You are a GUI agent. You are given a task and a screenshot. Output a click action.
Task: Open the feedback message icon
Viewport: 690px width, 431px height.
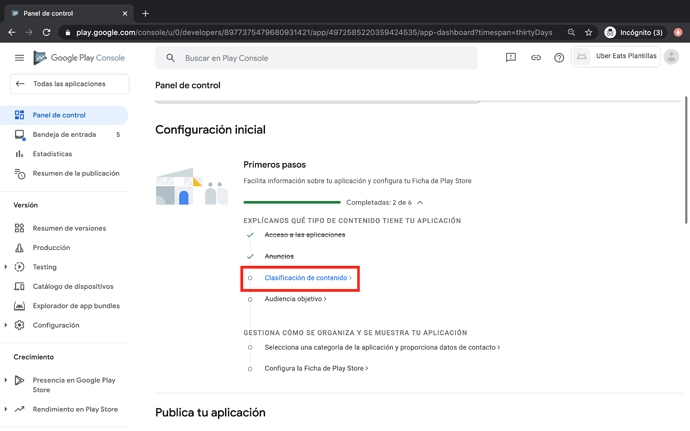[511, 58]
